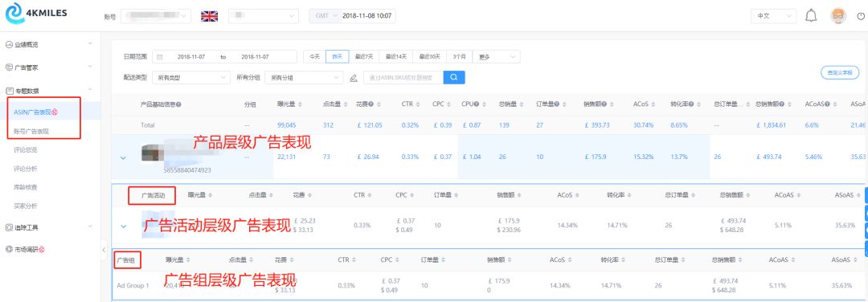The image size is (868, 302).
Task: Select the 最近14天 date shortcut
Action: coord(396,57)
